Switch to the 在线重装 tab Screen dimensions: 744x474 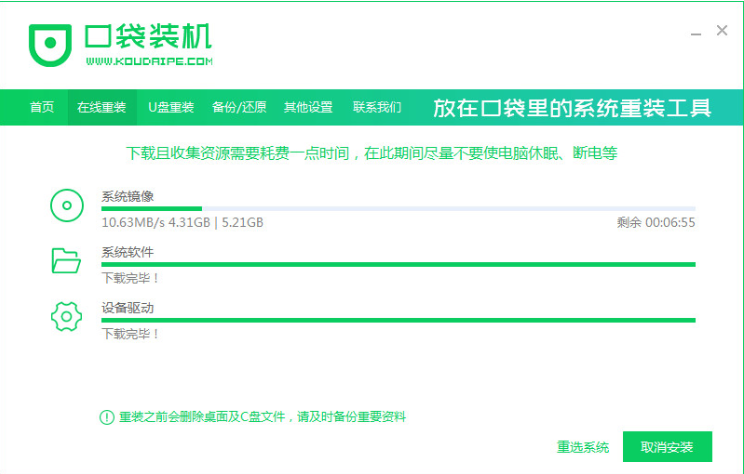(102, 107)
